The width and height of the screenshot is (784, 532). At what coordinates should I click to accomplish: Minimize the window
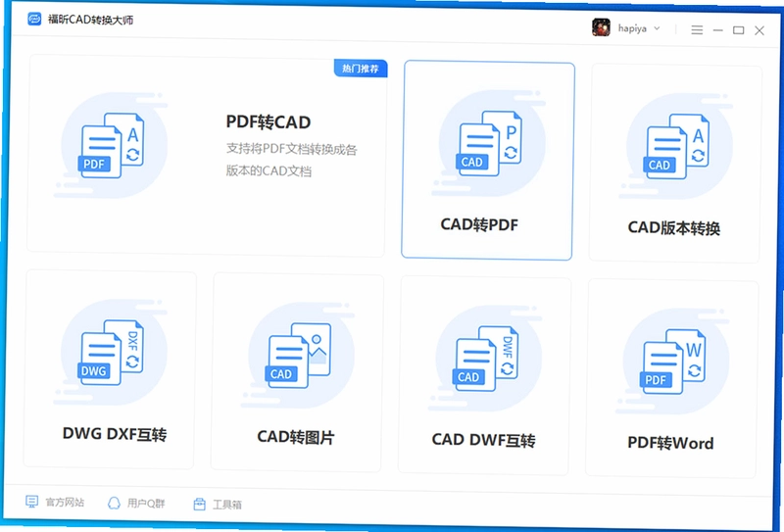[718, 30]
